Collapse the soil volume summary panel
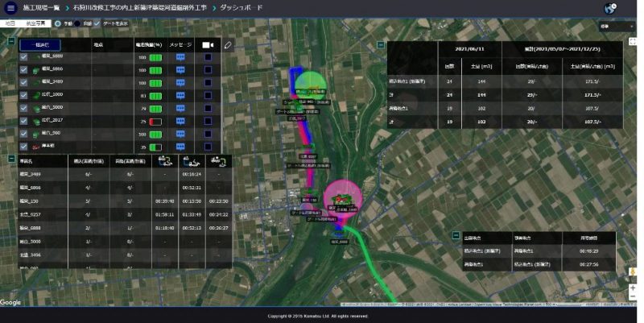Viewport: 644px width, 323px height. click(381, 45)
